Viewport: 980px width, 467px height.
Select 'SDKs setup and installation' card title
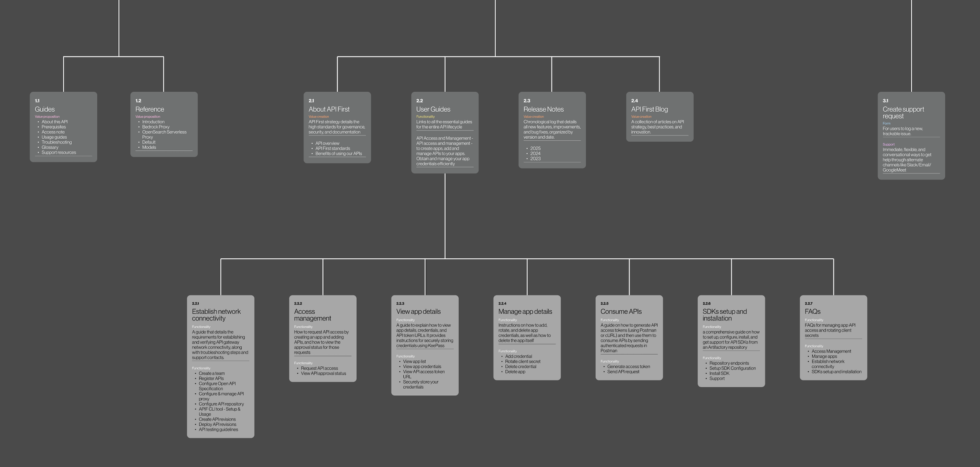[x=724, y=315]
